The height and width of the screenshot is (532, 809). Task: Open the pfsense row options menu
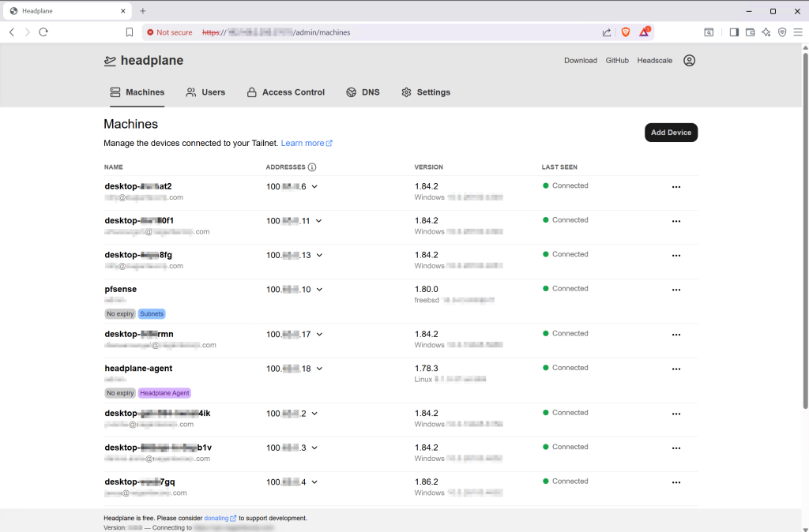tap(676, 290)
